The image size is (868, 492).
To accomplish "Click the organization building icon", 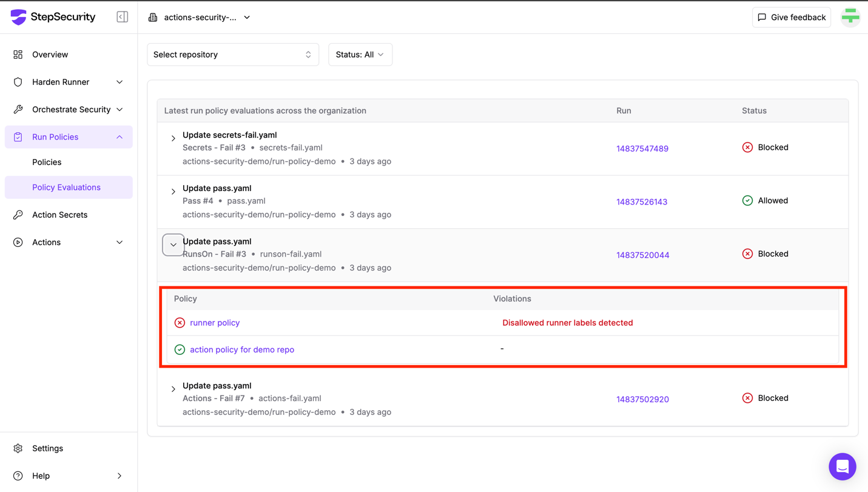I will [153, 18].
